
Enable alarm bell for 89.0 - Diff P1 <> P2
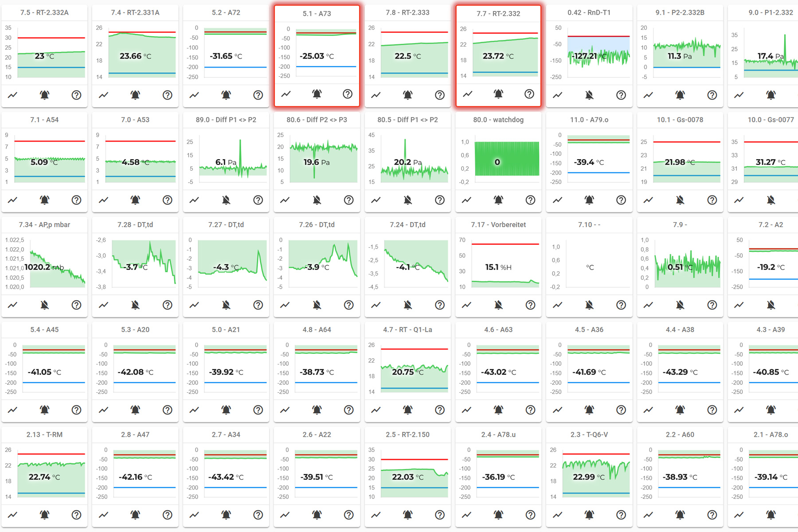pyautogui.click(x=226, y=200)
